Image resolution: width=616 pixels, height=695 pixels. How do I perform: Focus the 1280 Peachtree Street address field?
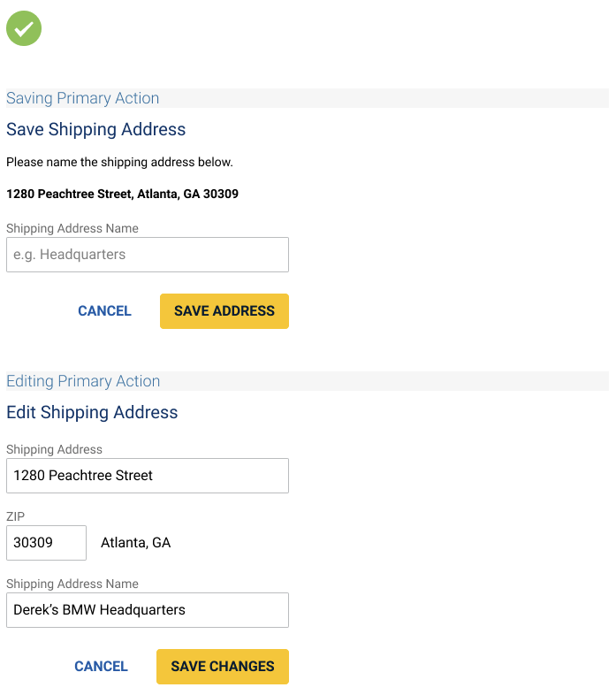click(x=148, y=476)
